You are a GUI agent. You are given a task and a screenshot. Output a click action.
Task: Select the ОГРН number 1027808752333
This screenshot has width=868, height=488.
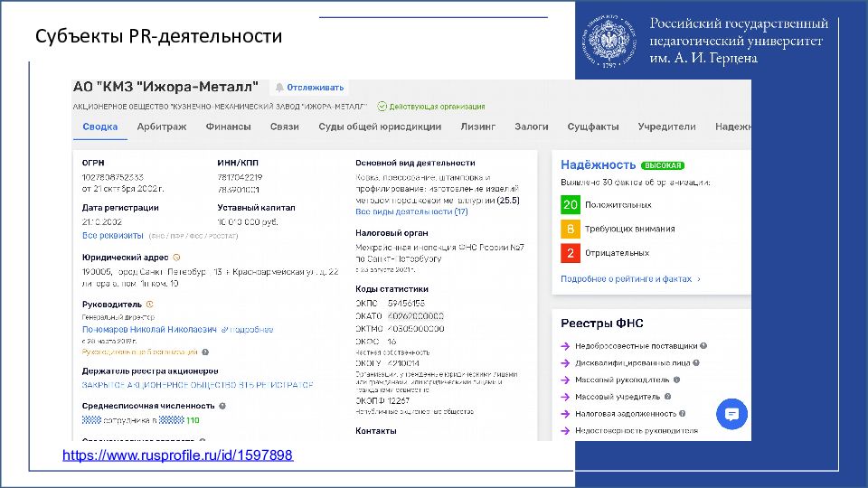[113, 178]
